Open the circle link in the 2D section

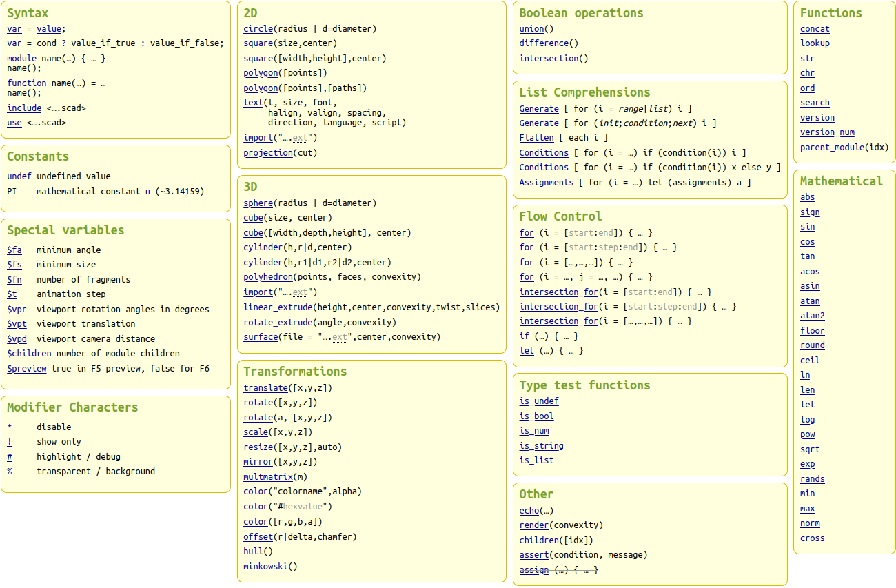(258, 29)
